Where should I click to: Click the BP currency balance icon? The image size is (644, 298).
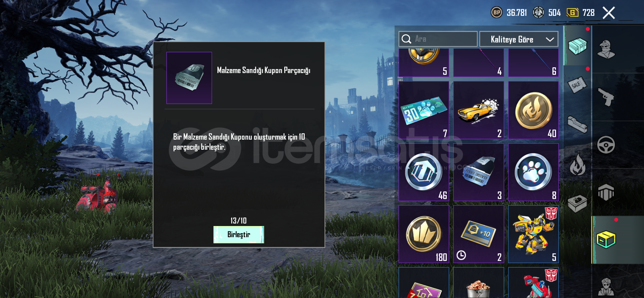click(497, 13)
